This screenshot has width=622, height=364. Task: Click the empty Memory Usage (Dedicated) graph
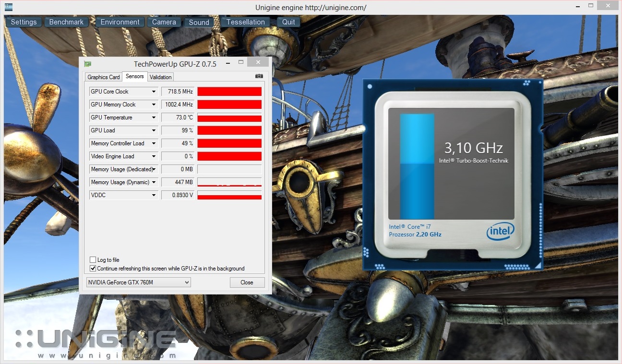click(x=229, y=169)
